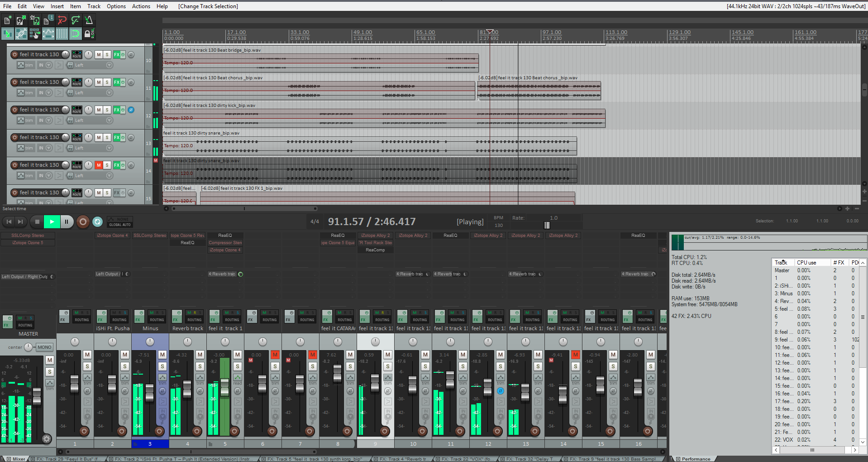Click the green Redo arrow icon
The width and height of the screenshot is (868, 462).
[76, 20]
